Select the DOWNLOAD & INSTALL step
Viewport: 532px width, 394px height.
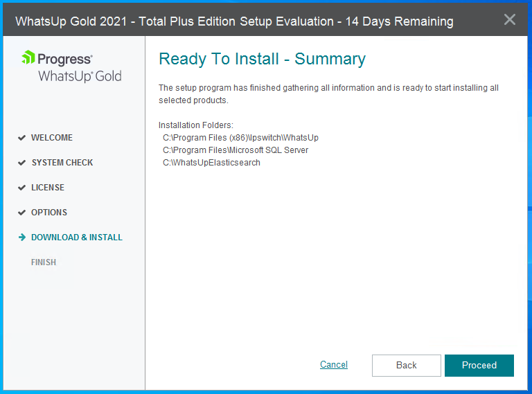click(77, 238)
